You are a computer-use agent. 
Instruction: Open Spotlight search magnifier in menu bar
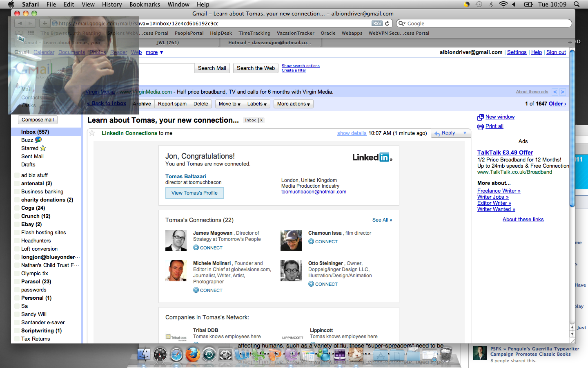pyautogui.click(x=577, y=4)
